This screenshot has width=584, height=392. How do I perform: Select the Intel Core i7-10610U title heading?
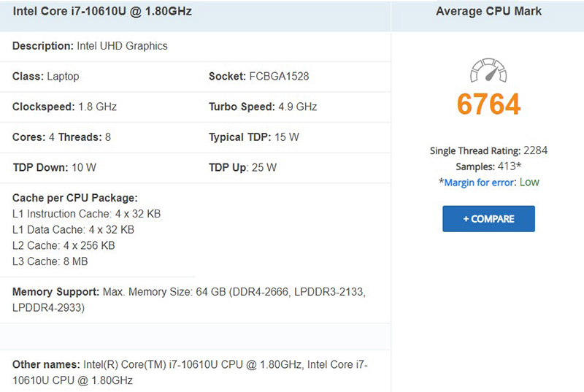pos(102,12)
